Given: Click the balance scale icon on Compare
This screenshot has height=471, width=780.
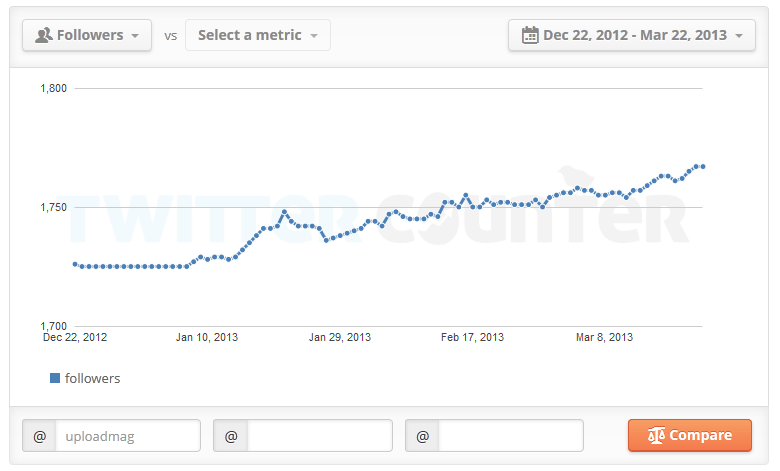Looking at the screenshot, I should [656, 436].
